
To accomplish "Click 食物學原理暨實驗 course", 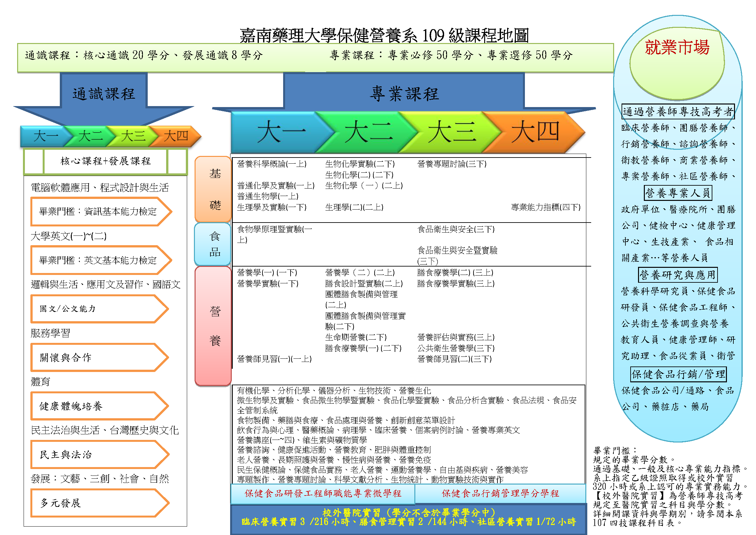I will [x=275, y=235].
